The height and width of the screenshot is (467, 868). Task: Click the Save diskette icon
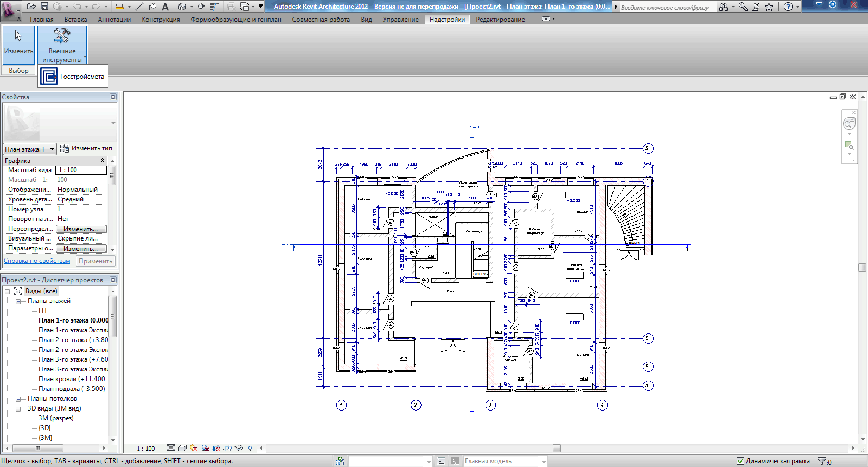coord(44,7)
